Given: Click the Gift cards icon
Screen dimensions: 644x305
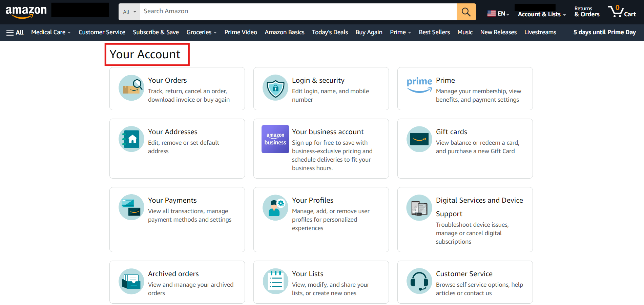Looking at the screenshot, I should tap(419, 139).
